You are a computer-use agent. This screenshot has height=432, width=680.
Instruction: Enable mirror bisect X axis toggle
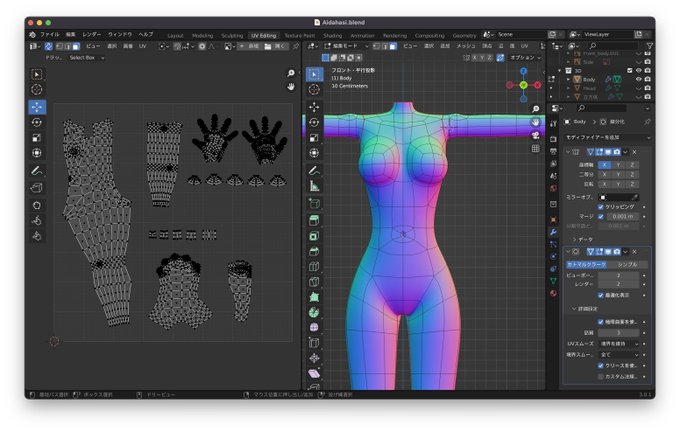(604, 174)
